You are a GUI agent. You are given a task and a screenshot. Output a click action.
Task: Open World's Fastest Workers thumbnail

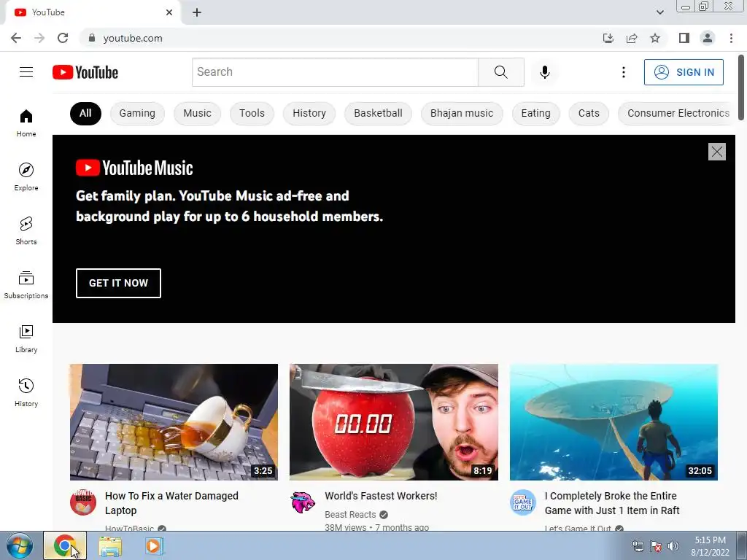[394, 422]
